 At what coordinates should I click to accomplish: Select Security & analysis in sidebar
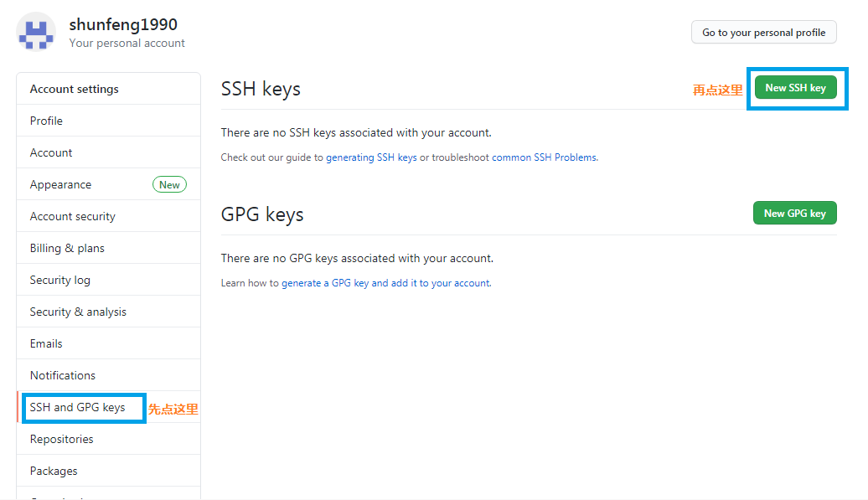[x=78, y=312]
